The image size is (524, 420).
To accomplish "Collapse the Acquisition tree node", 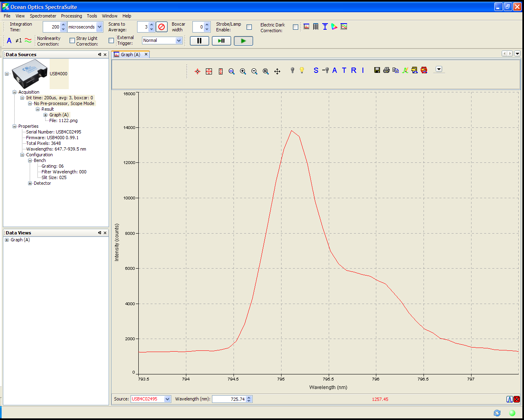I will (15, 92).
